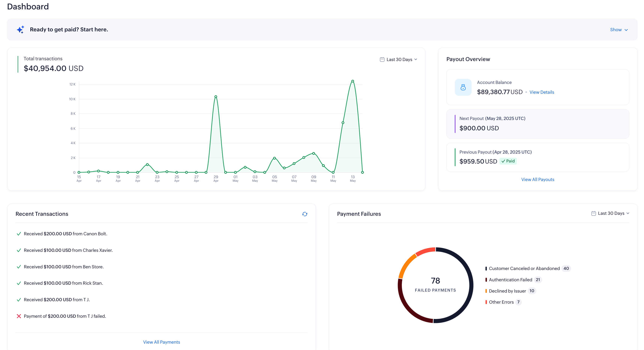This screenshot has width=644, height=350.
Task: Click the sparkle icon in setup banner
Action: [20, 29]
